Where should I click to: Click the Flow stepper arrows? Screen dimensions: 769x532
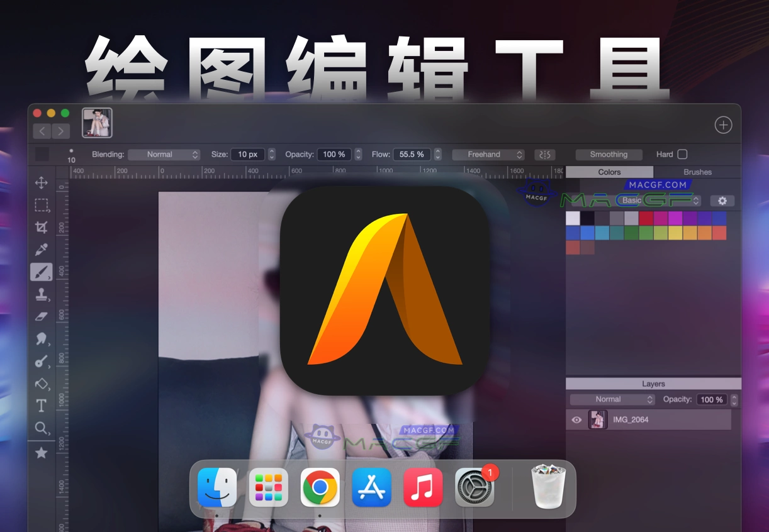click(438, 154)
